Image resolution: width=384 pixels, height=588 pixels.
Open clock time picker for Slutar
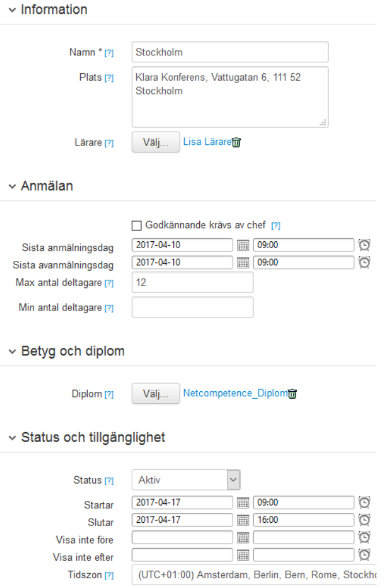tap(364, 520)
